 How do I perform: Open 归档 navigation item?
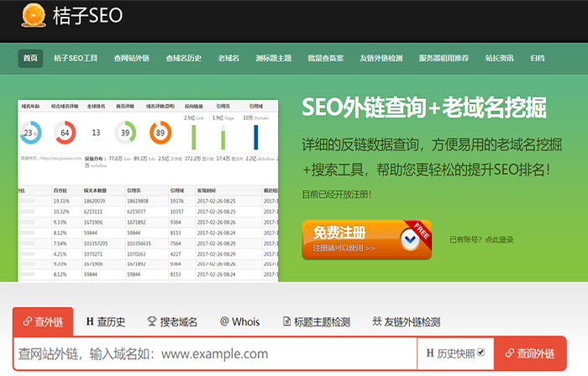coord(538,58)
